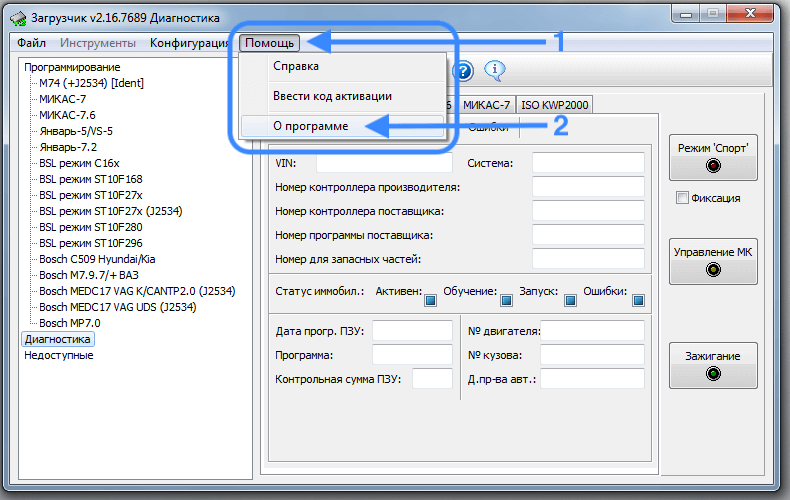The height and width of the screenshot is (500, 790).
Task: Choose О программе menu entry
Action: click(343, 126)
